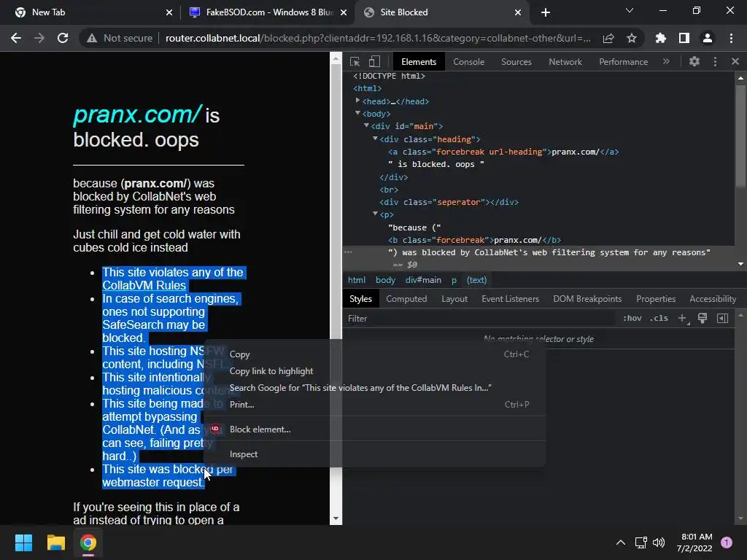Open DevTools customize three-dot menu
Screen dimensions: 747x560
click(715, 61)
